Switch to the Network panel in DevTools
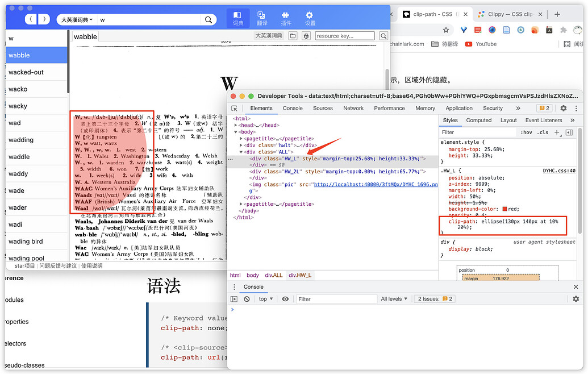The height and width of the screenshot is (374, 588). point(353,108)
